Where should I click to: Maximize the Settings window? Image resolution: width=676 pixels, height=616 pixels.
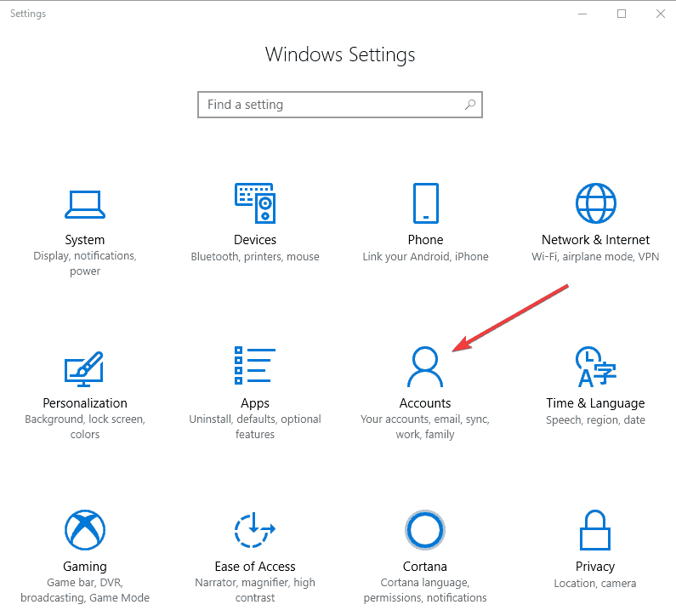click(x=622, y=14)
